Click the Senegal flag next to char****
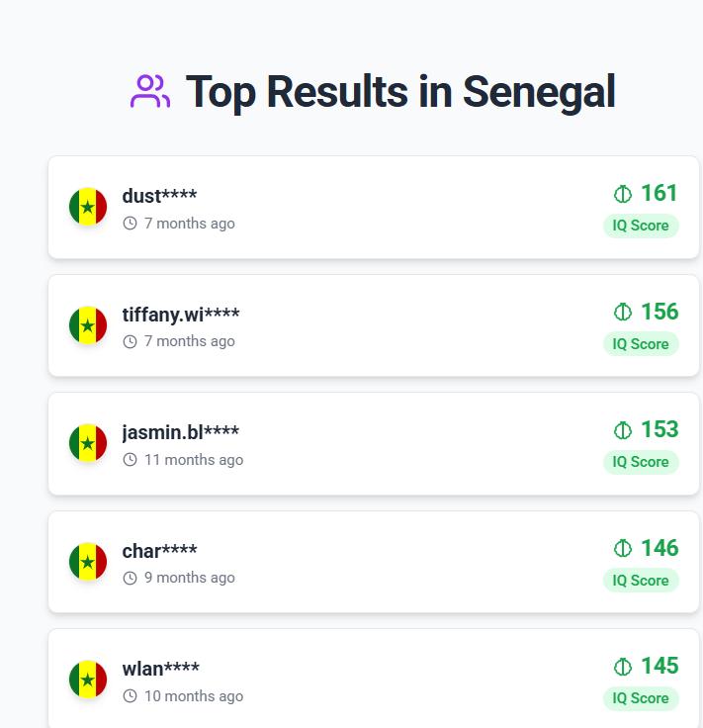 pyautogui.click(x=88, y=562)
